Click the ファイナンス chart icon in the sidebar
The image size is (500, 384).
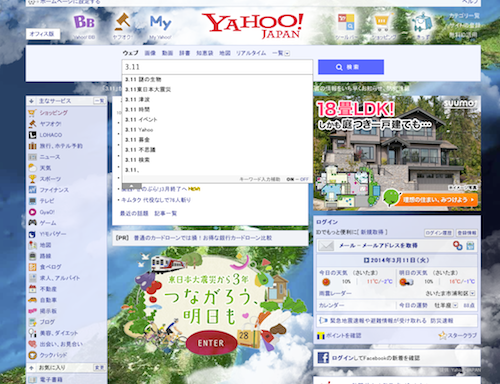coord(32,190)
